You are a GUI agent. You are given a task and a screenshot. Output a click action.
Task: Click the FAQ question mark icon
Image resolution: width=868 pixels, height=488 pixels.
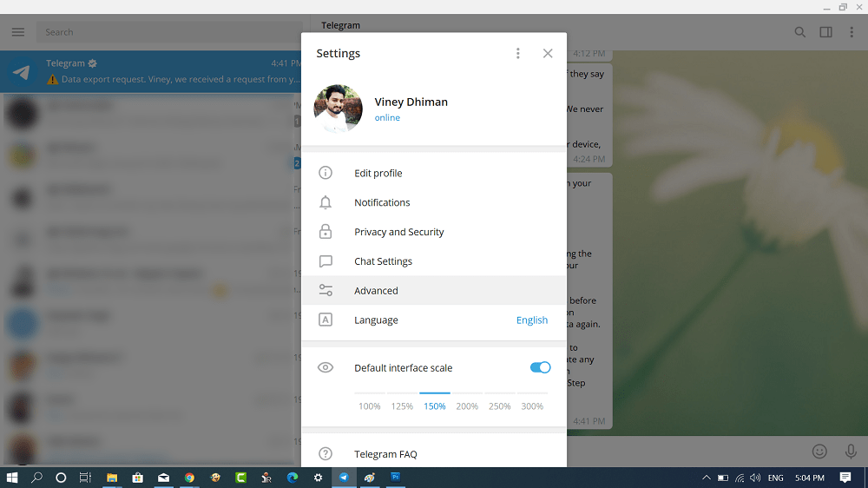coord(325,453)
